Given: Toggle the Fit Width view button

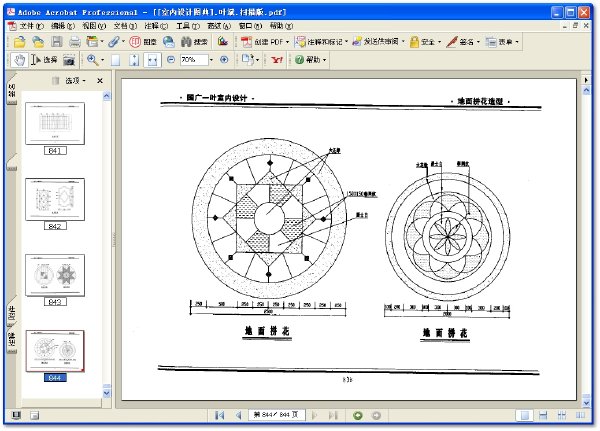Looking at the screenshot, I should [x=152, y=60].
